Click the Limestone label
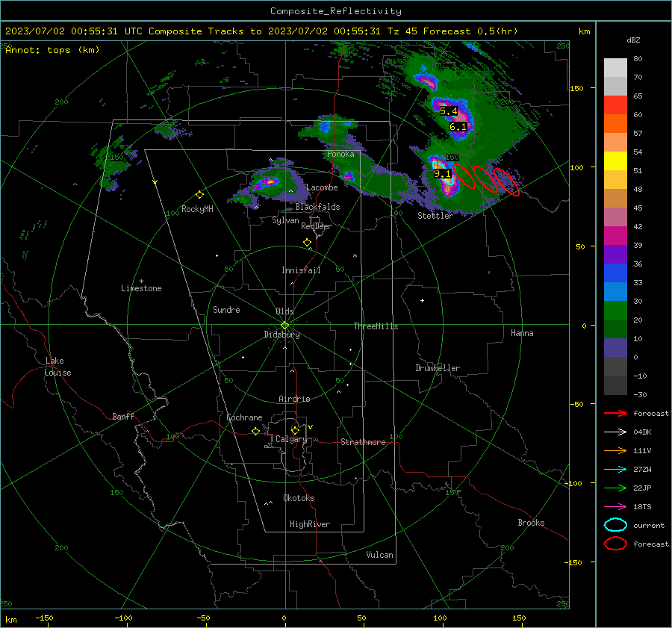 pyautogui.click(x=141, y=288)
